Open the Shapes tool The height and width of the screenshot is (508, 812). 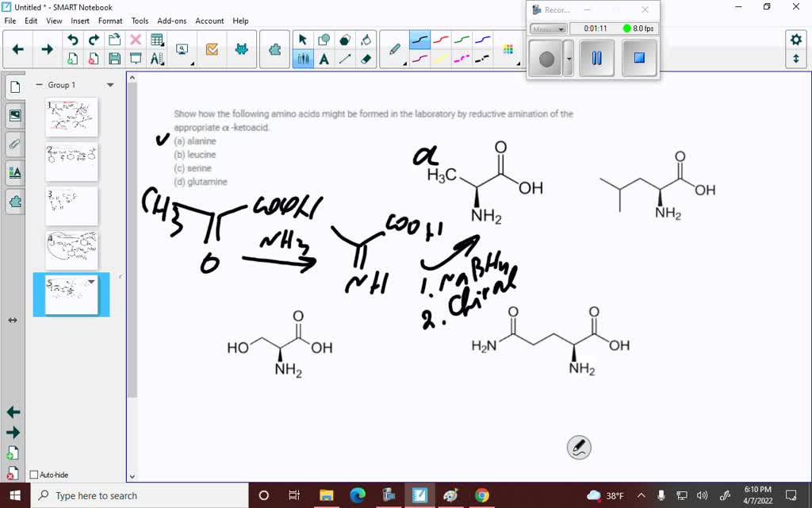coord(325,38)
